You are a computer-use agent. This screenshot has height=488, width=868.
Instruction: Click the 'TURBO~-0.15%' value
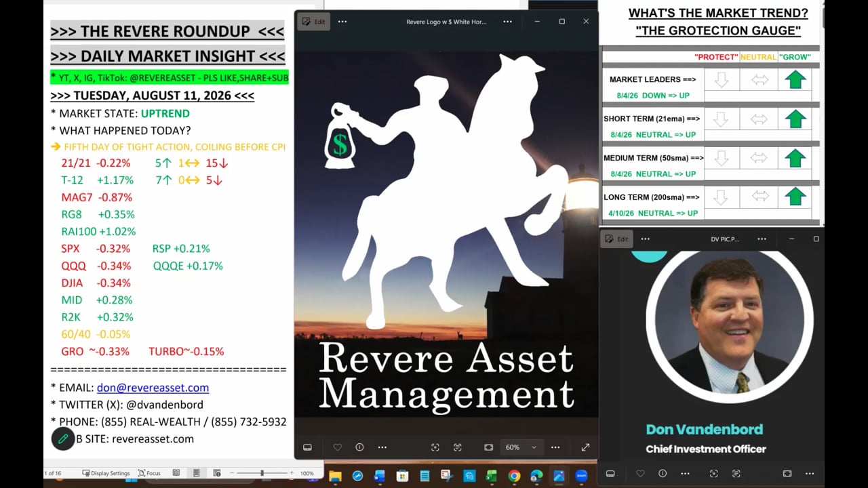(186, 351)
